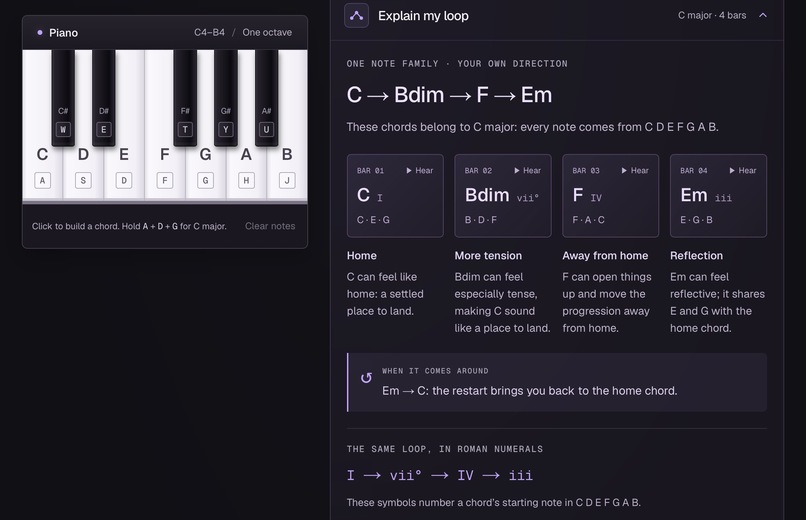
Task: Click the 'Away from home' heading
Action: [x=605, y=256]
